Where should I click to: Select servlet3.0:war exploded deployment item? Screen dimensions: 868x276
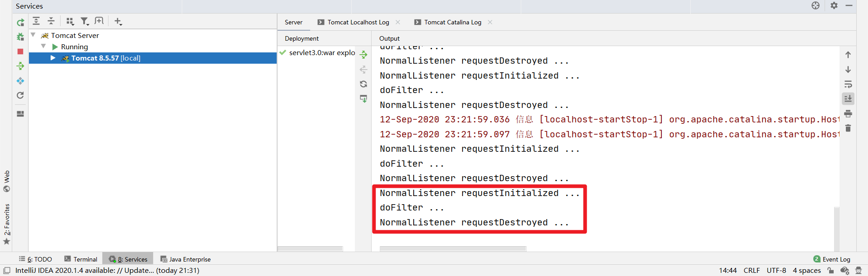coord(317,53)
